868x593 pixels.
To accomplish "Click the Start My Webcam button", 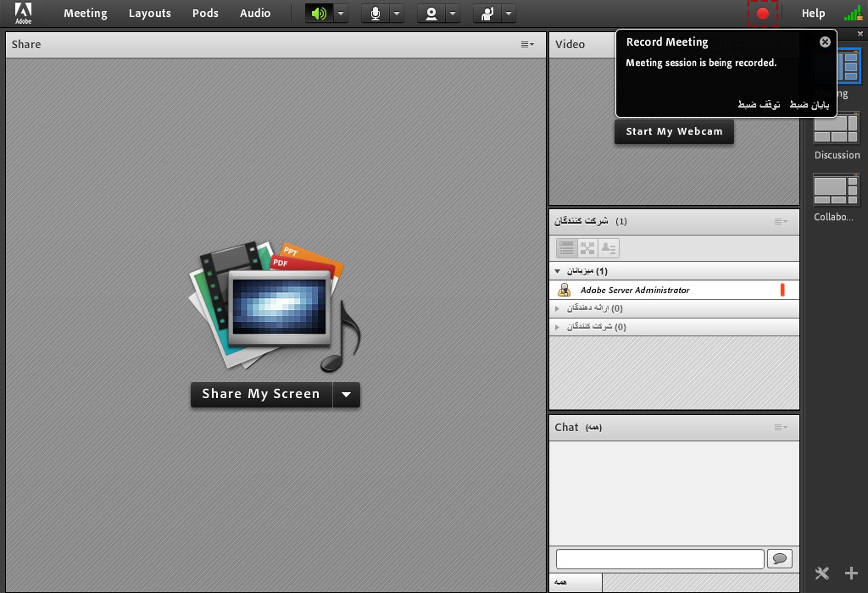I will [x=674, y=131].
